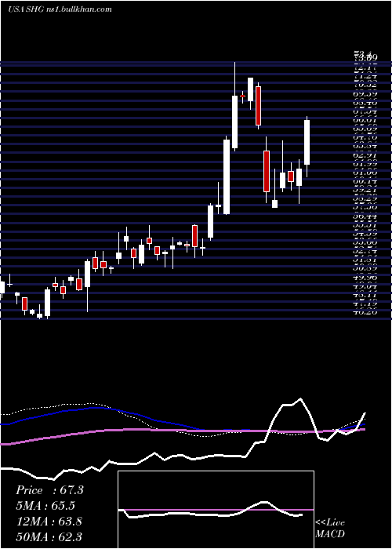392x549 pixels.
Task: Click the 56.44 price axis label
Action: click(365, 217)
